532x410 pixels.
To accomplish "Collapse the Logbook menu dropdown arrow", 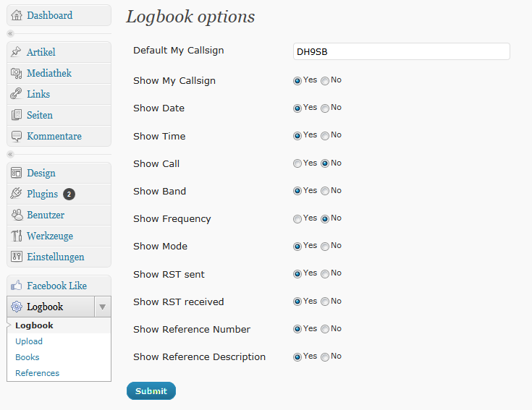I will [x=103, y=307].
